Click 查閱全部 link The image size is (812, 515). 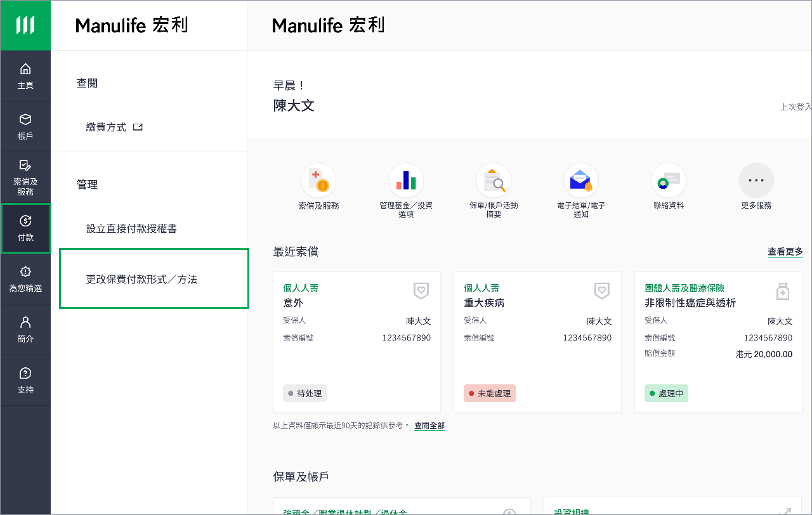[x=429, y=426]
